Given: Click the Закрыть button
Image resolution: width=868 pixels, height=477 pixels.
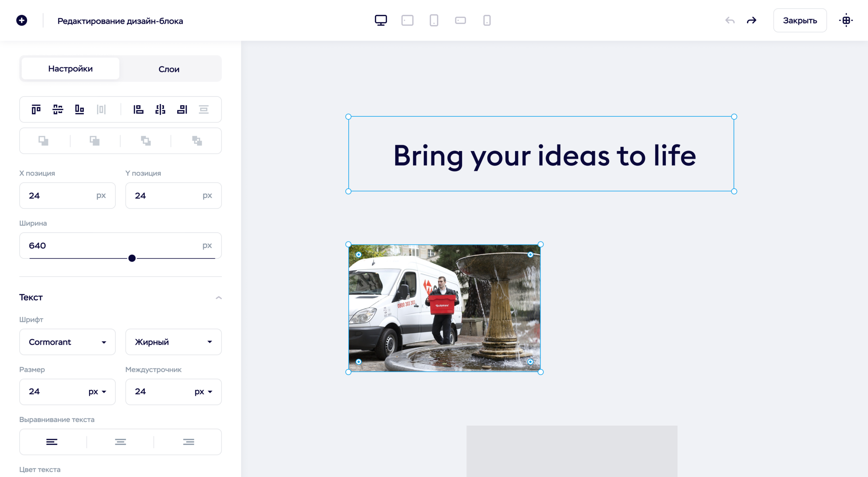Looking at the screenshot, I should (800, 20).
